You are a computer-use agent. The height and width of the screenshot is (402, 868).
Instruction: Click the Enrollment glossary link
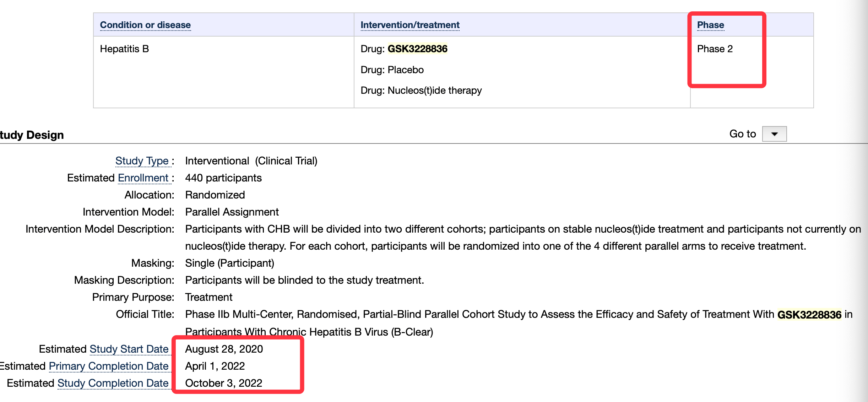pos(143,178)
